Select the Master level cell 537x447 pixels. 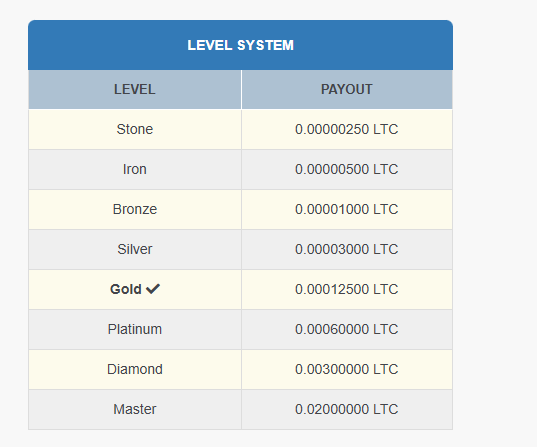tap(135, 409)
